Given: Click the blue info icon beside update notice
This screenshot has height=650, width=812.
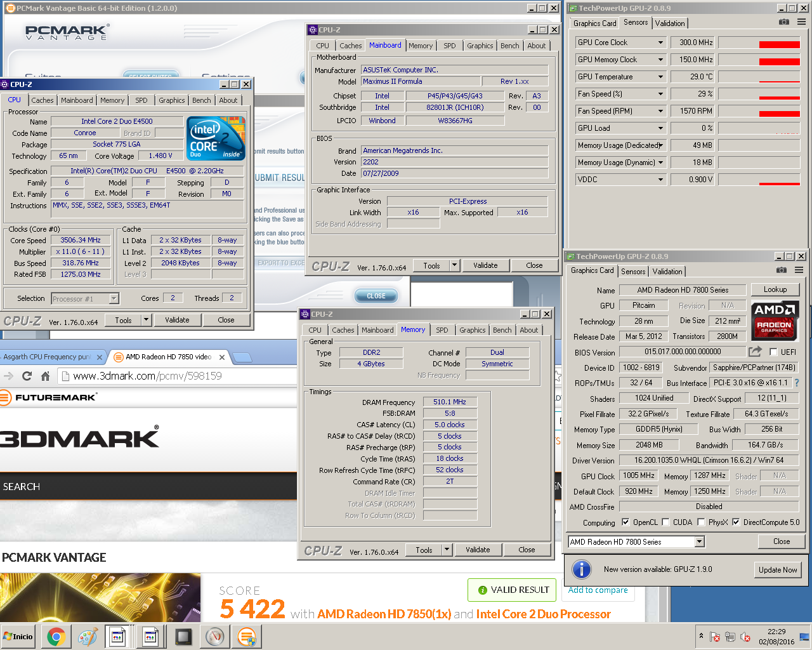Looking at the screenshot, I should tap(582, 569).
